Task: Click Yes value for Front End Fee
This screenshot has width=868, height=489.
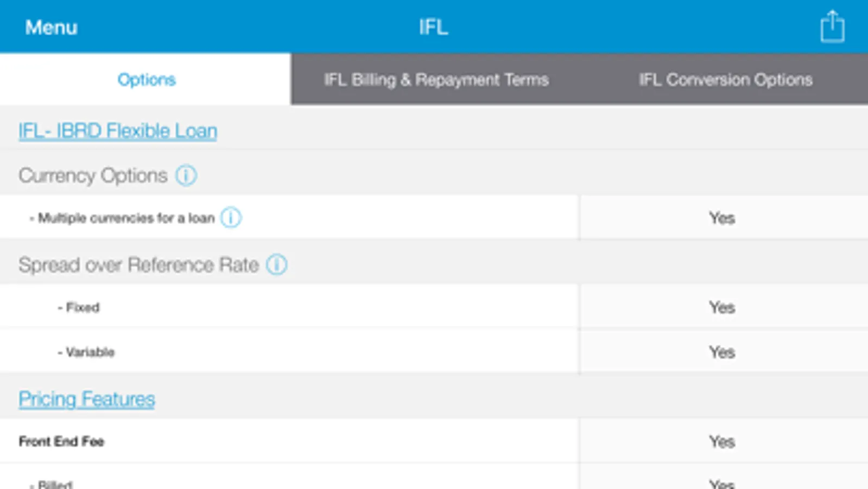Action: 722,441
